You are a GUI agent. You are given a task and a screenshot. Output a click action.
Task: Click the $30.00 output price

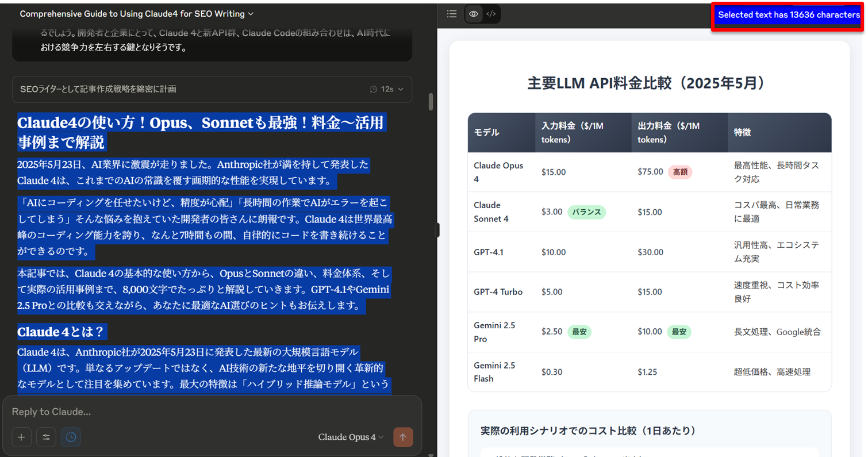pos(650,252)
